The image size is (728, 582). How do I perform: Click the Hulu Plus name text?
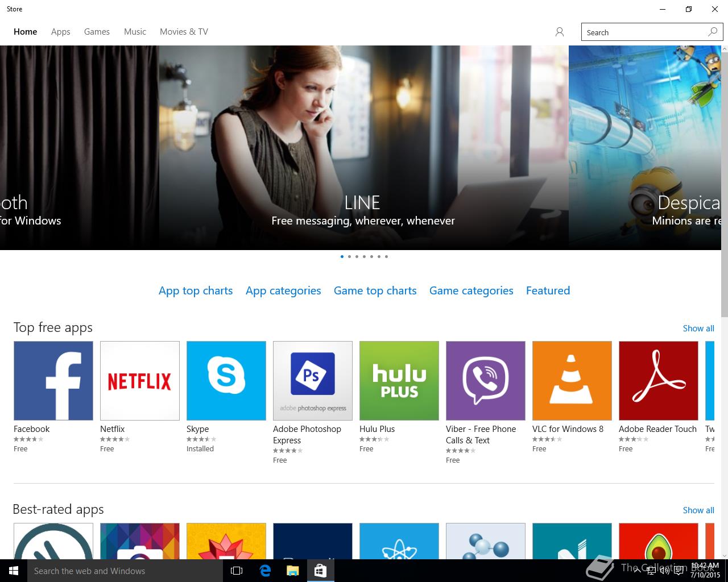[x=377, y=429]
